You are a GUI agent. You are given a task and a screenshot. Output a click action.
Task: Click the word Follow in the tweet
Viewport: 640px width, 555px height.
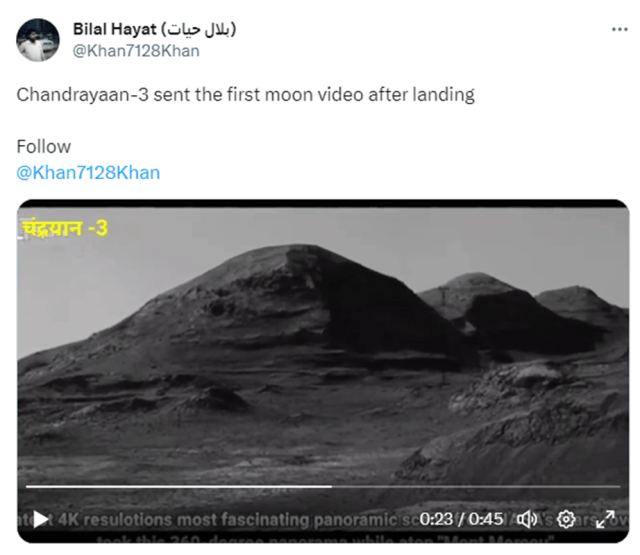point(44,147)
